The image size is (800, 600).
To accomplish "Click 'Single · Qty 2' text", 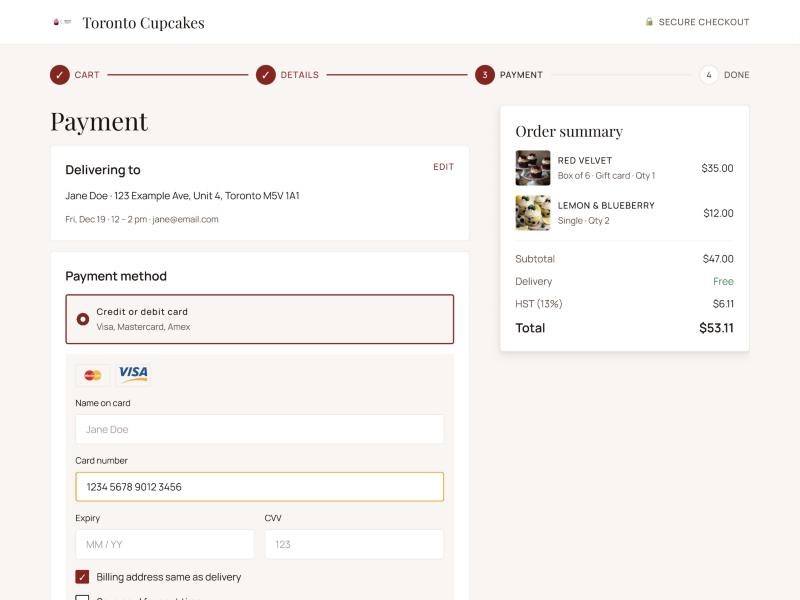I will [x=583, y=220].
